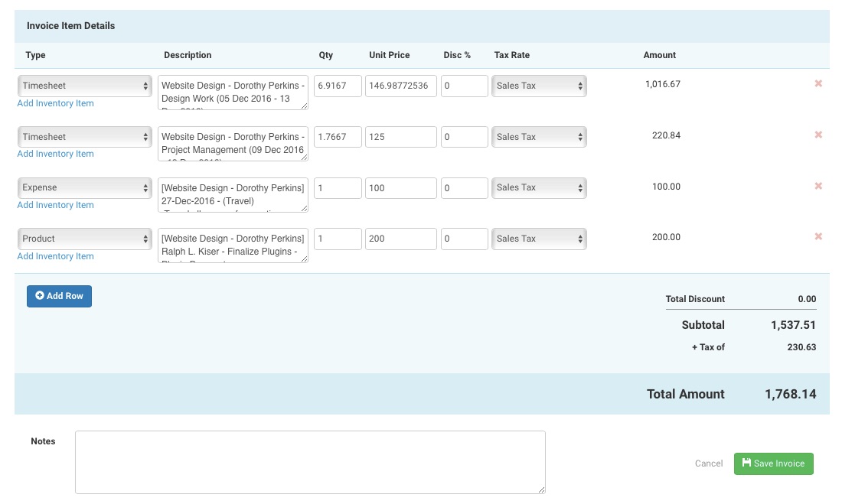
Task: Click the Qty field of the Expense row
Action: 338,187
